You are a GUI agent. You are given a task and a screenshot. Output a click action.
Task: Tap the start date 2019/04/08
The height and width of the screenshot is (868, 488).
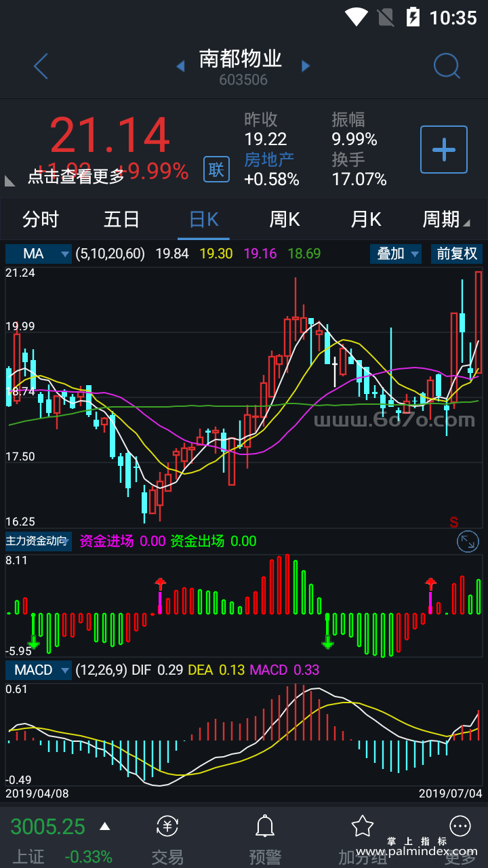click(x=37, y=793)
